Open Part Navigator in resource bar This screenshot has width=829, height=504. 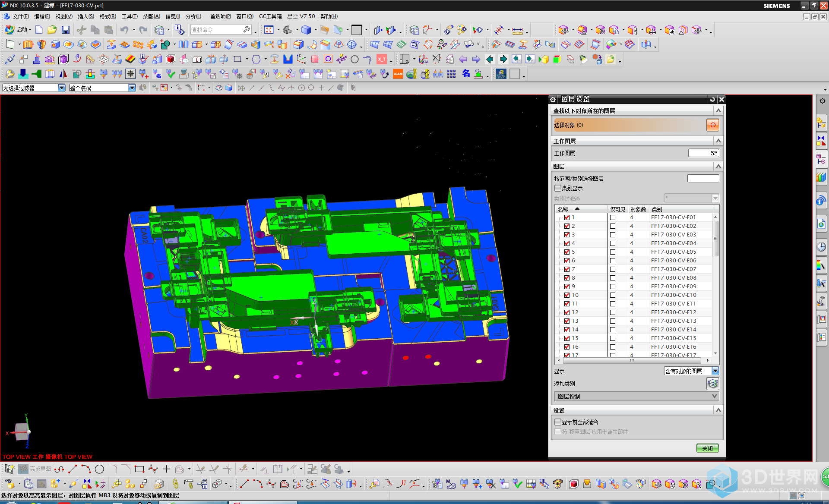pos(821,159)
